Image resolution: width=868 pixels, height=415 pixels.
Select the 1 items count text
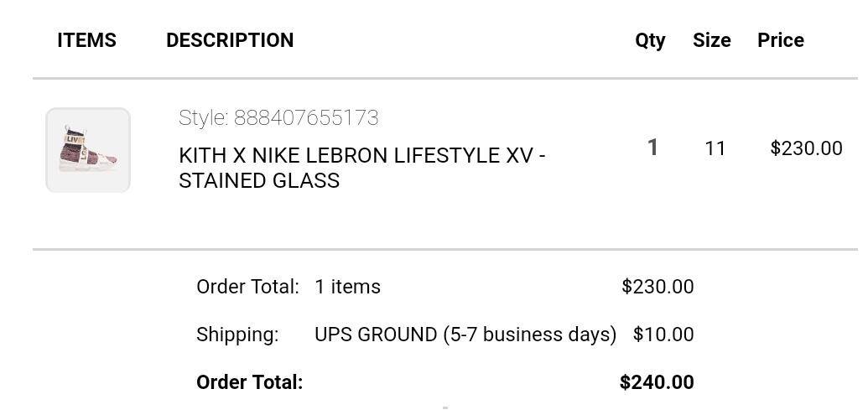(348, 287)
